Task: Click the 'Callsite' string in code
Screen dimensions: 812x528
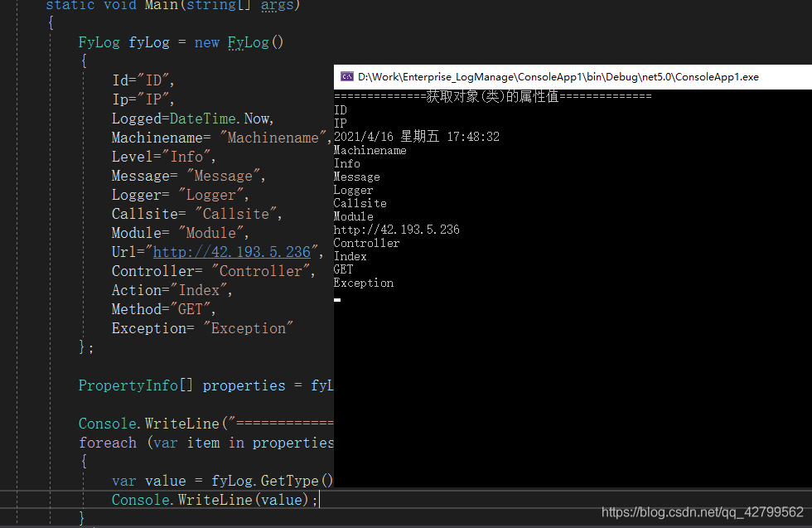Action: 235,214
